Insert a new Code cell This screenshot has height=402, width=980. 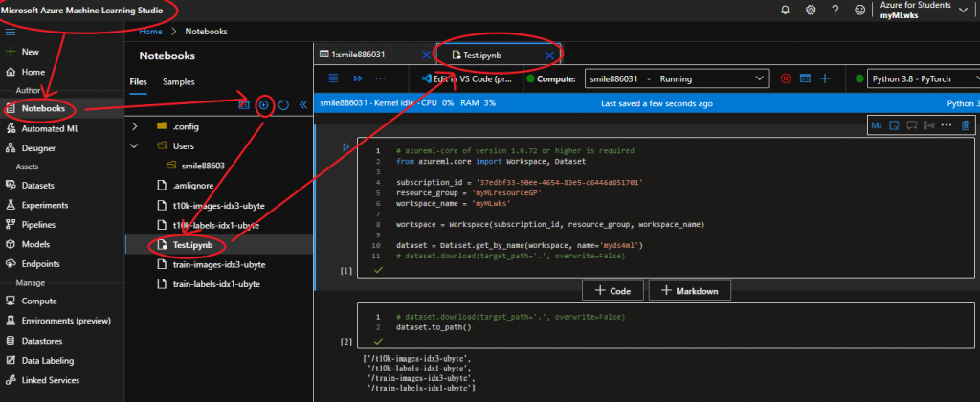612,291
